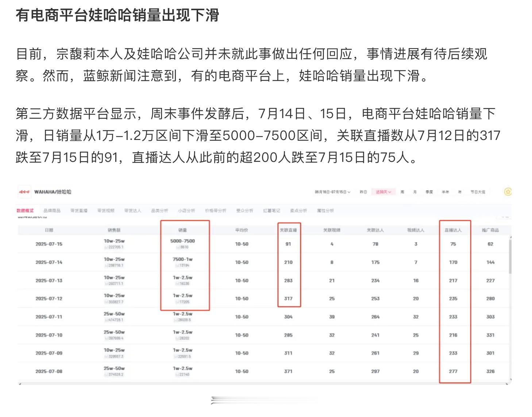
Task: Select the 半年 time filter
Action: coord(445,192)
